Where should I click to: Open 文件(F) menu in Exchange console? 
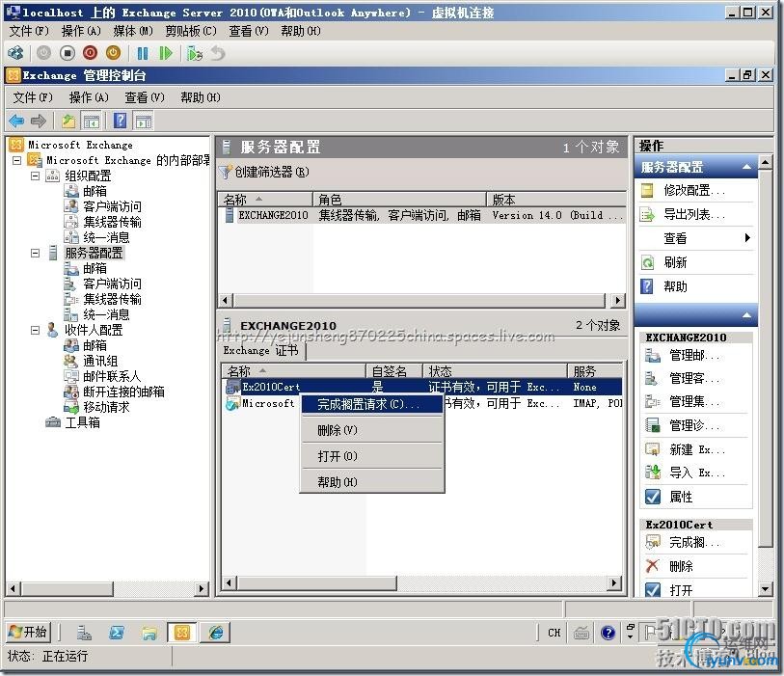tap(33, 97)
